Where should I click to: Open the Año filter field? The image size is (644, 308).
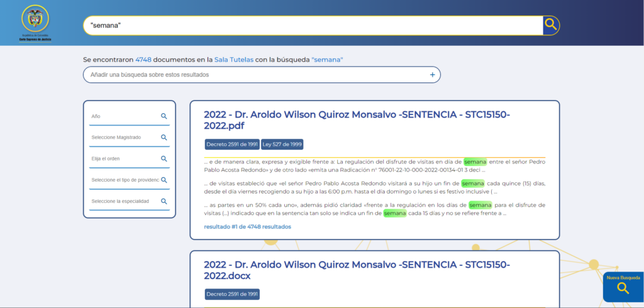tap(124, 116)
